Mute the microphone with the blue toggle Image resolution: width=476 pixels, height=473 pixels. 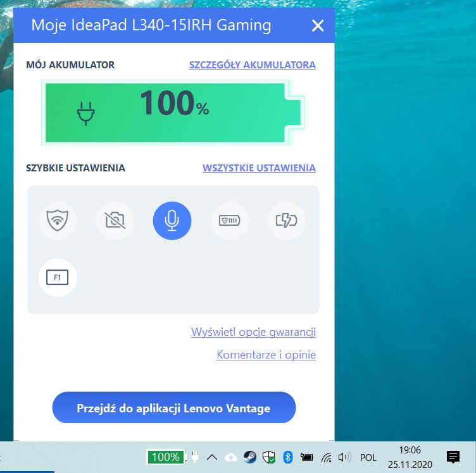[172, 221]
